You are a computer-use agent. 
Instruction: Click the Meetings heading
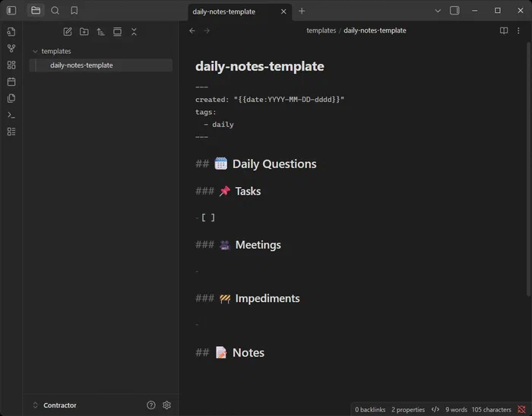coord(258,245)
